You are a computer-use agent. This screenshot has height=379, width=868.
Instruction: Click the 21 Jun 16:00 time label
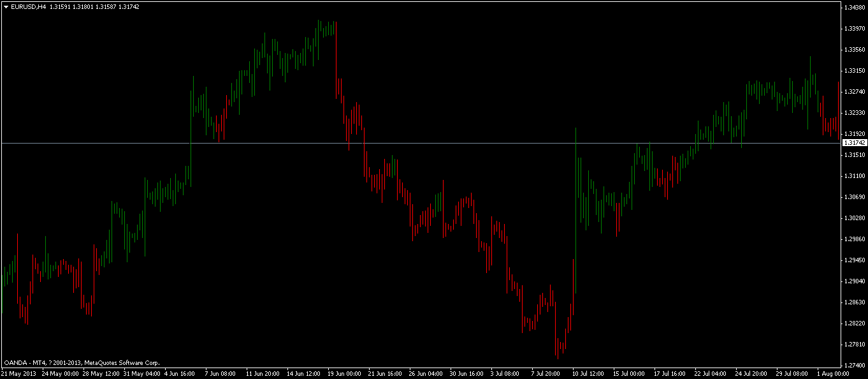386,373
